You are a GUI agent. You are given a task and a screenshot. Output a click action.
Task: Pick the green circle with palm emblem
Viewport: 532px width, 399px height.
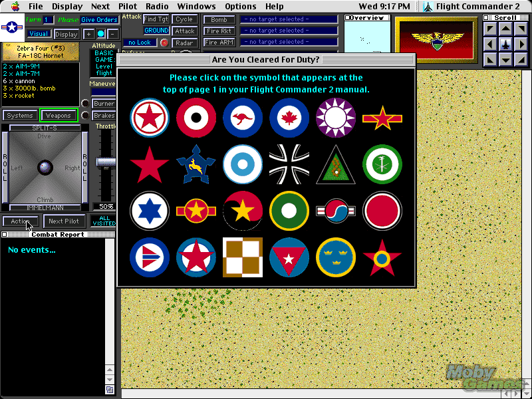pos(382,164)
